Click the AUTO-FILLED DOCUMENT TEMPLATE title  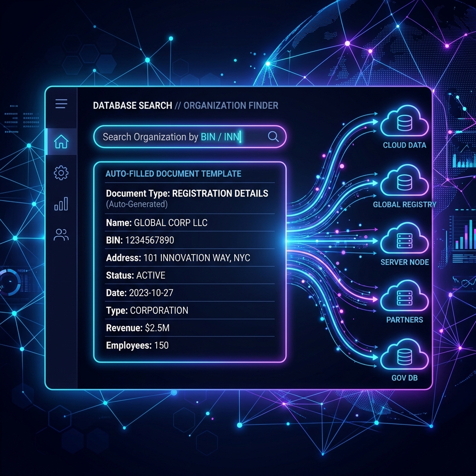pyautogui.click(x=173, y=174)
